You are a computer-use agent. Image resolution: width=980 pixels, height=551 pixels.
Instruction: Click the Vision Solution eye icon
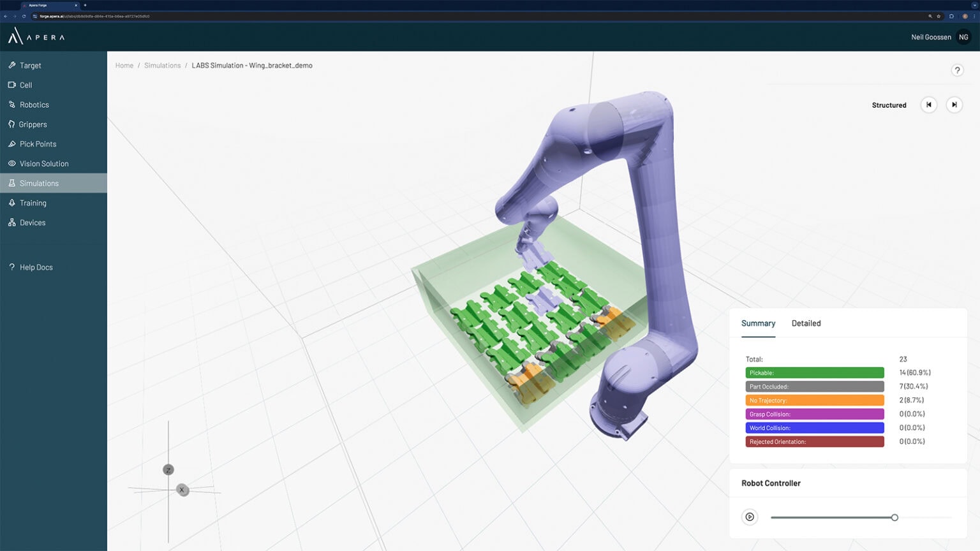click(11, 163)
